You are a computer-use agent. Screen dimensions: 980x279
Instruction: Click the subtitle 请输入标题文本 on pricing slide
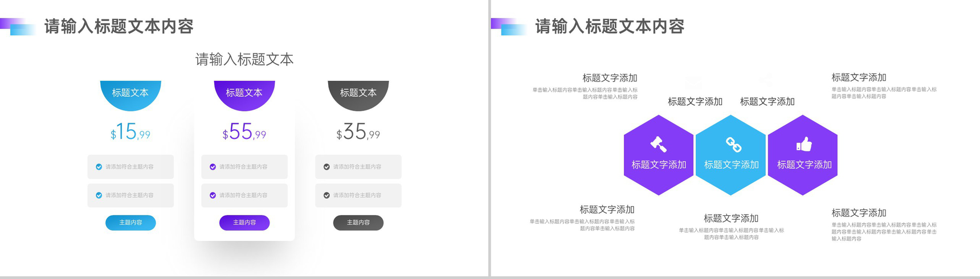tap(244, 59)
